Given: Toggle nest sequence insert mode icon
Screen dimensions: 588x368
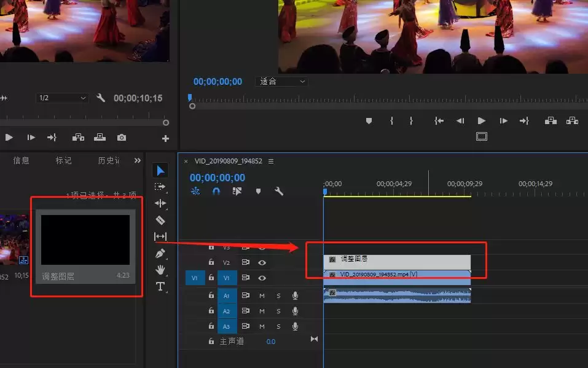Looking at the screenshot, I should (x=195, y=191).
